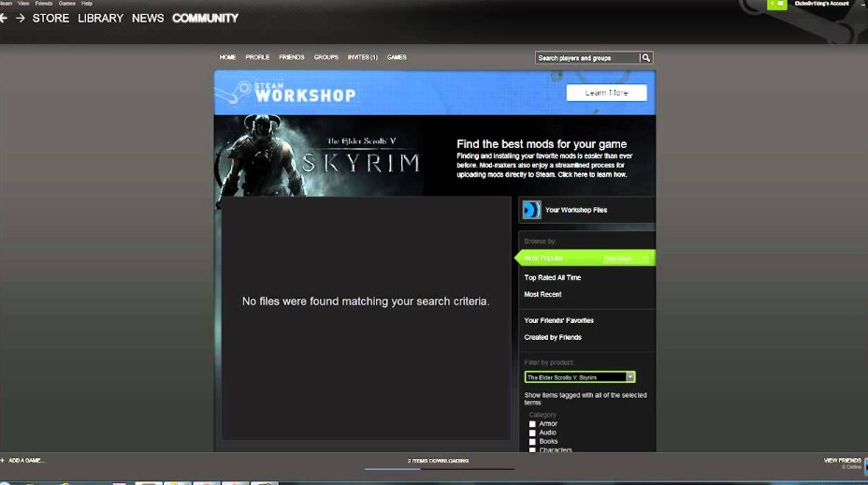Click the avatar beside Your Workshop Files
The height and width of the screenshot is (485, 868).
tap(532, 210)
